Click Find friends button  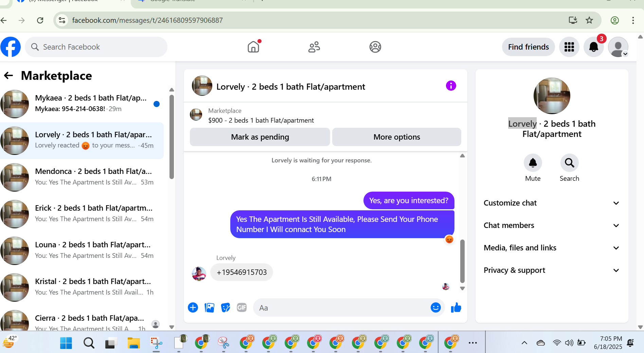[529, 47]
